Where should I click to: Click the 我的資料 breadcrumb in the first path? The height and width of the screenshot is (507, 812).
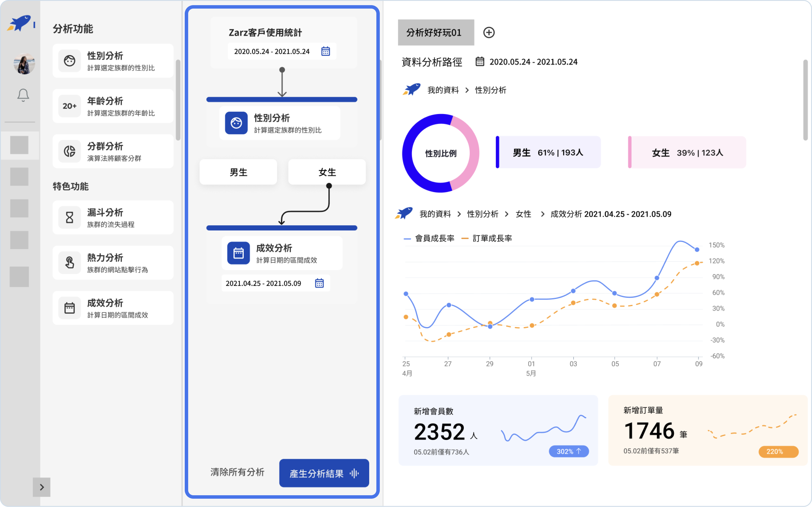point(443,90)
